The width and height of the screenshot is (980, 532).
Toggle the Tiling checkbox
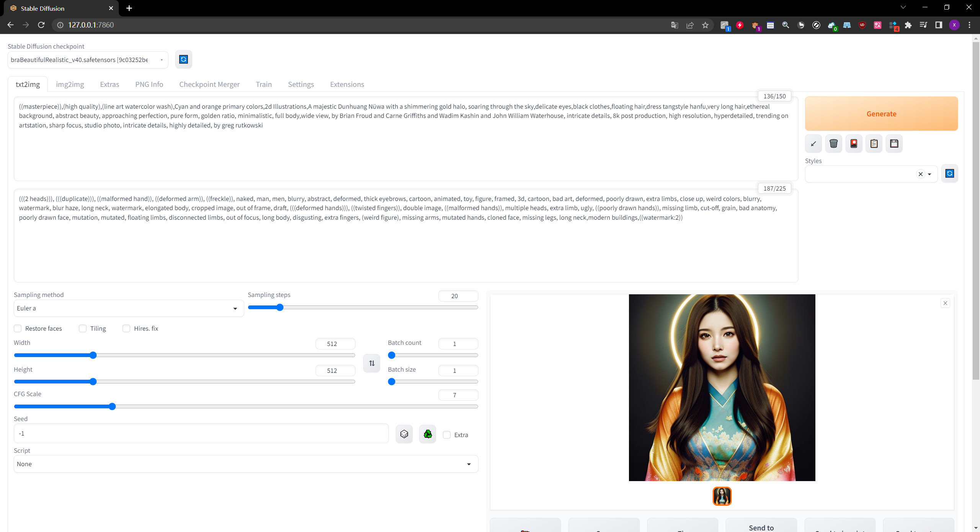click(x=83, y=328)
